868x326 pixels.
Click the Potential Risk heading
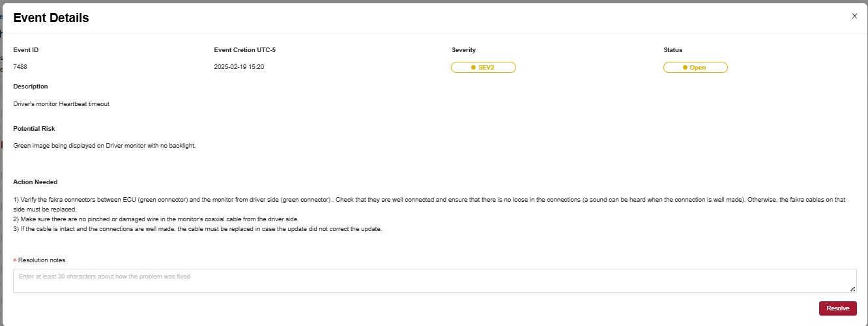point(34,129)
